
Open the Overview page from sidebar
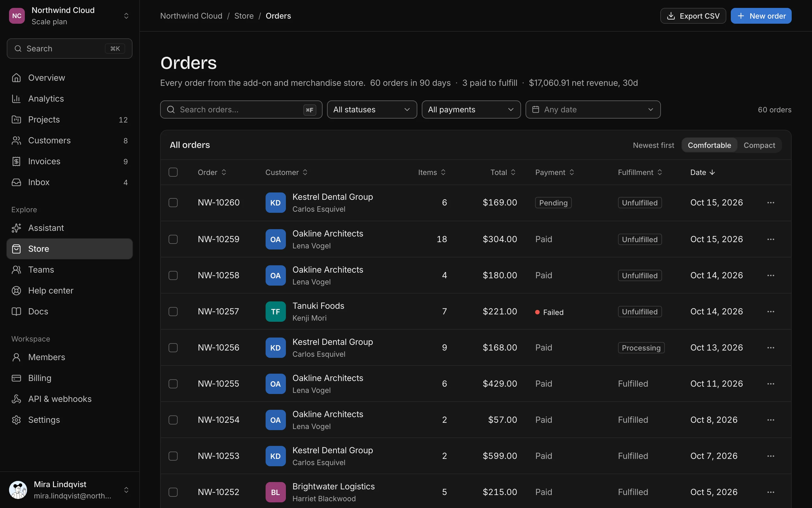(69, 78)
